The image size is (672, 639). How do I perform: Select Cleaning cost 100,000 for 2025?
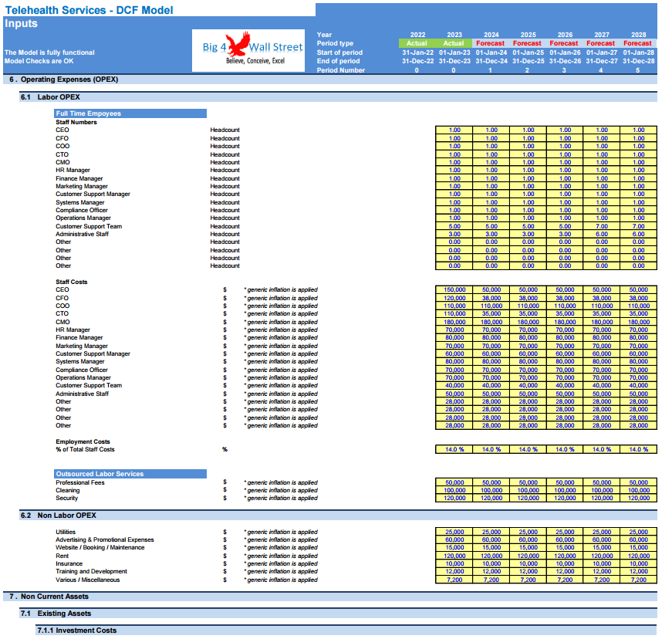coord(528,490)
